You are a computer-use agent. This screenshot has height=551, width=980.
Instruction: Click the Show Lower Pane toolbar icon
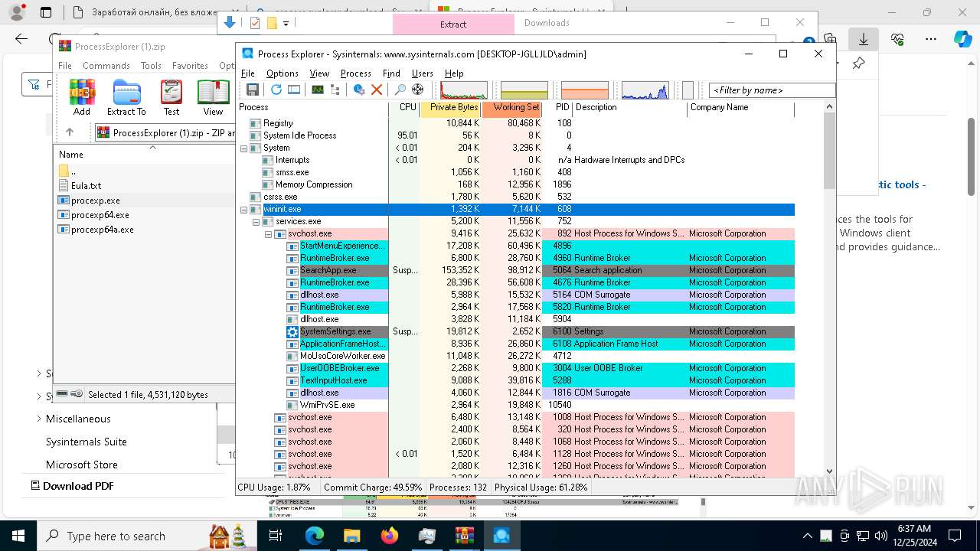[x=294, y=90]
